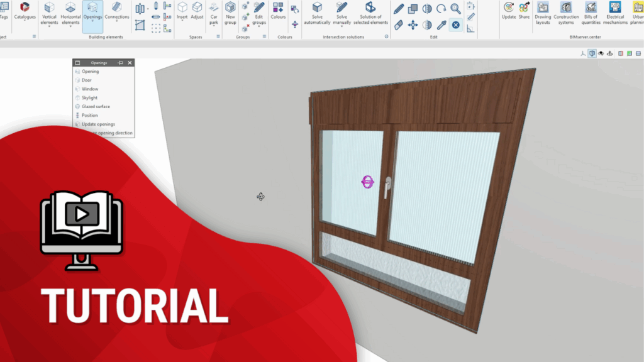Click the Solve automatically icon
The height and width of the screenshot is (362, 644).
click(x=317, y=11)
